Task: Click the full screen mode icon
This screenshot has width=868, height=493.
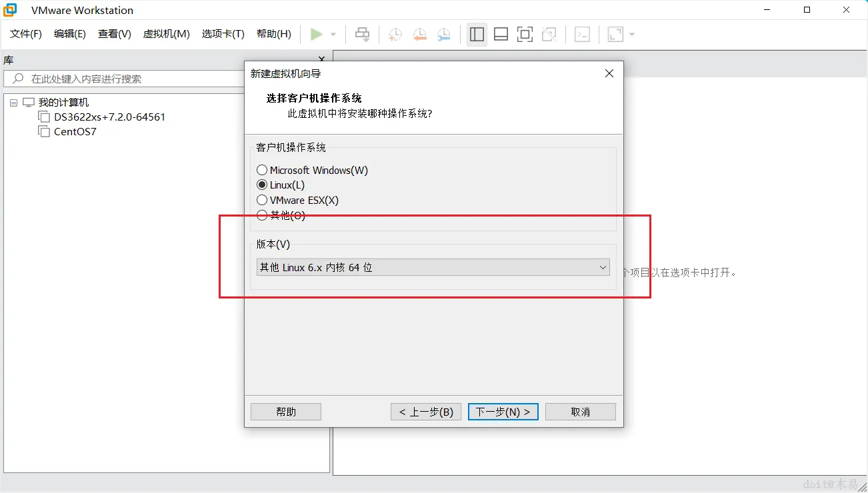Action: [x=525, y=34]
